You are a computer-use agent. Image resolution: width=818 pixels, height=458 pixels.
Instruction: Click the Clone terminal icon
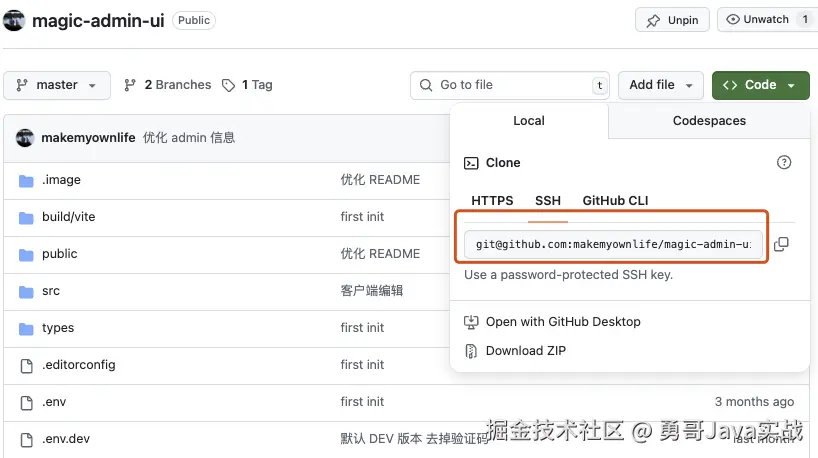pos(471,163)
